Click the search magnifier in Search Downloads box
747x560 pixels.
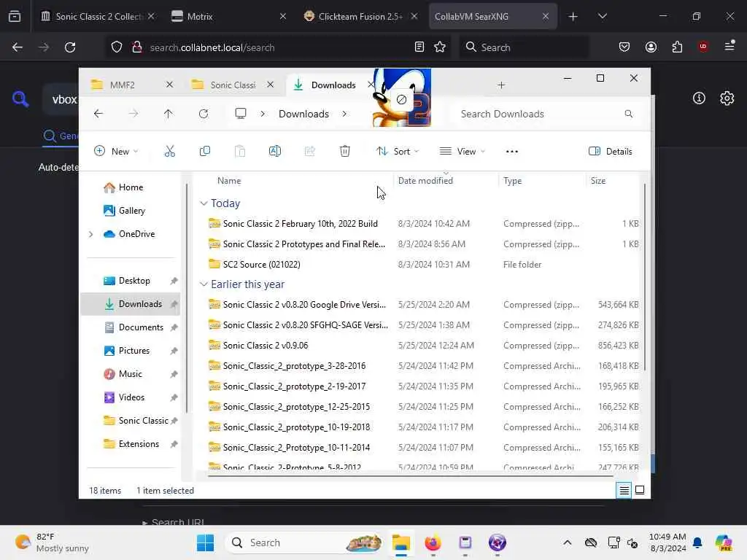tap(629, 114)
